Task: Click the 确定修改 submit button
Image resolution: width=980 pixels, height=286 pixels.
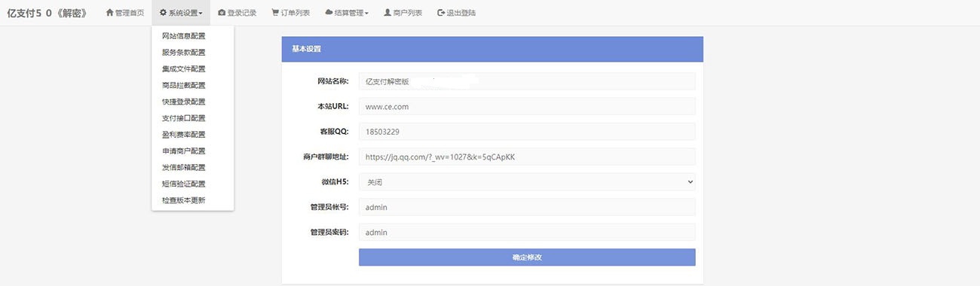Action: (527, 257)
